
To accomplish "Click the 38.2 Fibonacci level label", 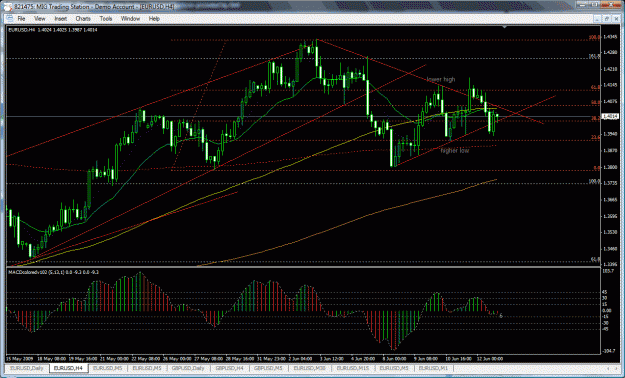I will click(x=596, y=118).
